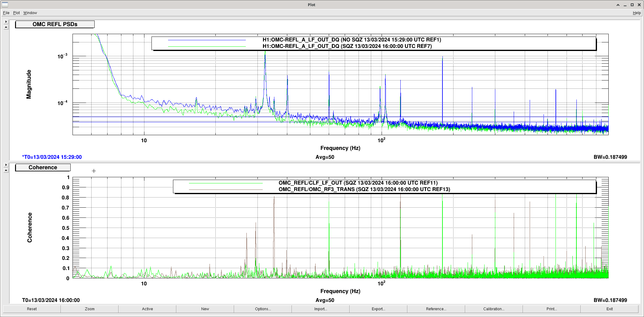The height and width of the screenshot is (317, 644).
Task: Open the Options... dialog
Action: pos(263,309)
